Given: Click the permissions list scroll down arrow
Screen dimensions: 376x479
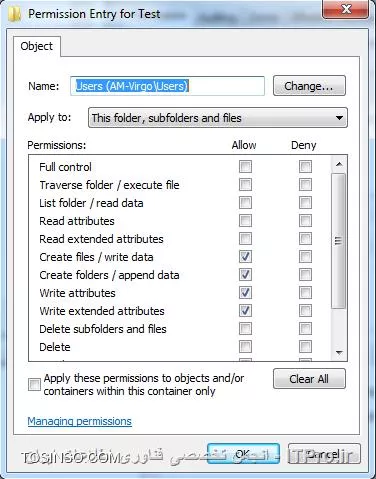Looking at the screenshot, I should point(339,352).
